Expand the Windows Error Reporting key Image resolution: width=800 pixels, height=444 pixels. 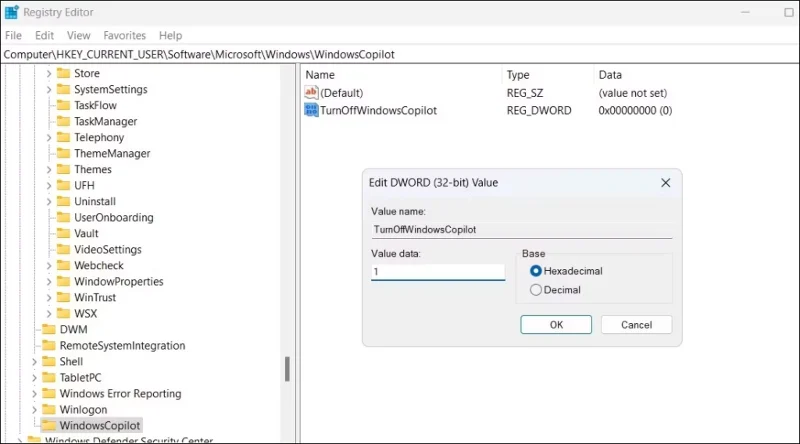(34, 393)
